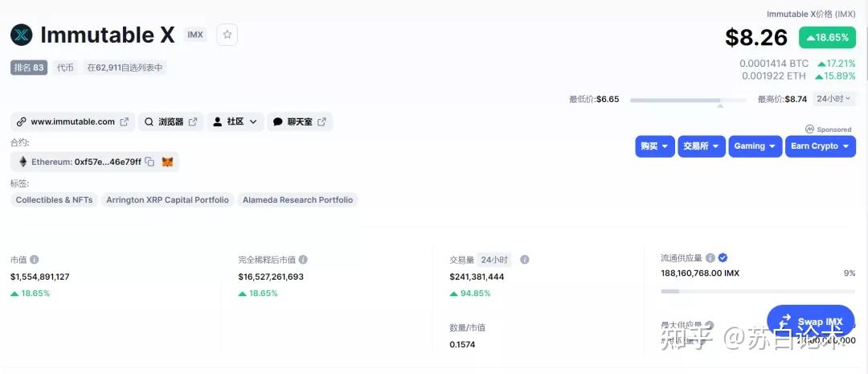868x374 pixels.
Task: Expand the 社区 community dropdown
Action: (235, 122)
